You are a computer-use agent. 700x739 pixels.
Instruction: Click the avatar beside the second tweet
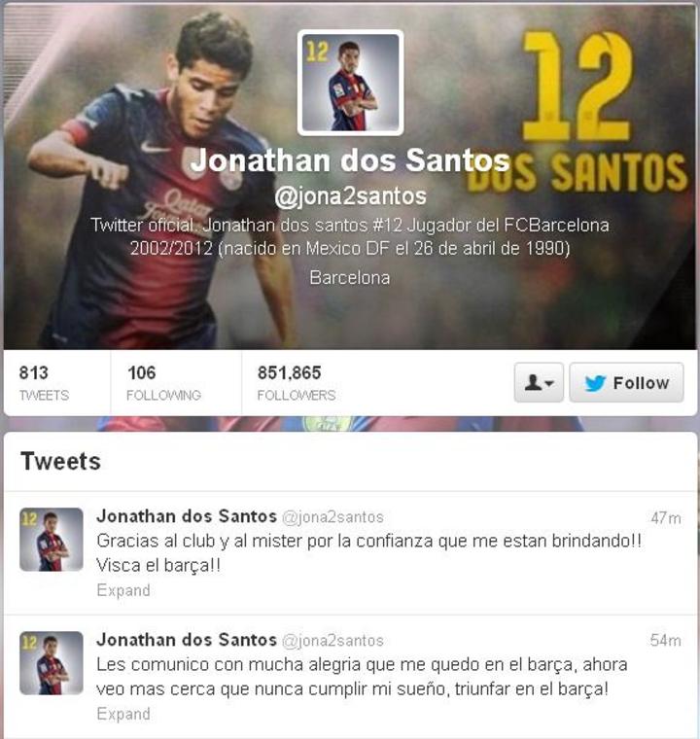[52, 662]
